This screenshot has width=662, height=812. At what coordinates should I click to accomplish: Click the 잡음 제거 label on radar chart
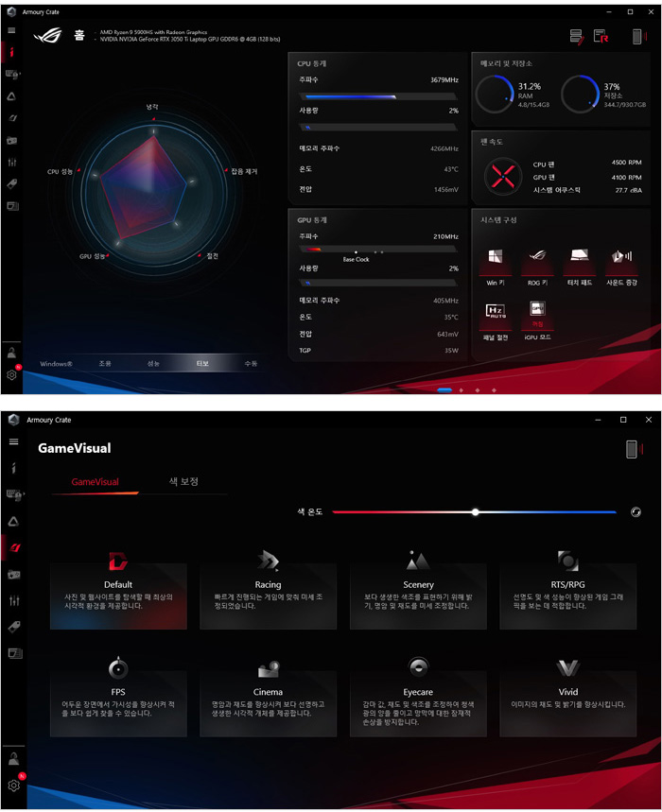point(244,171)
